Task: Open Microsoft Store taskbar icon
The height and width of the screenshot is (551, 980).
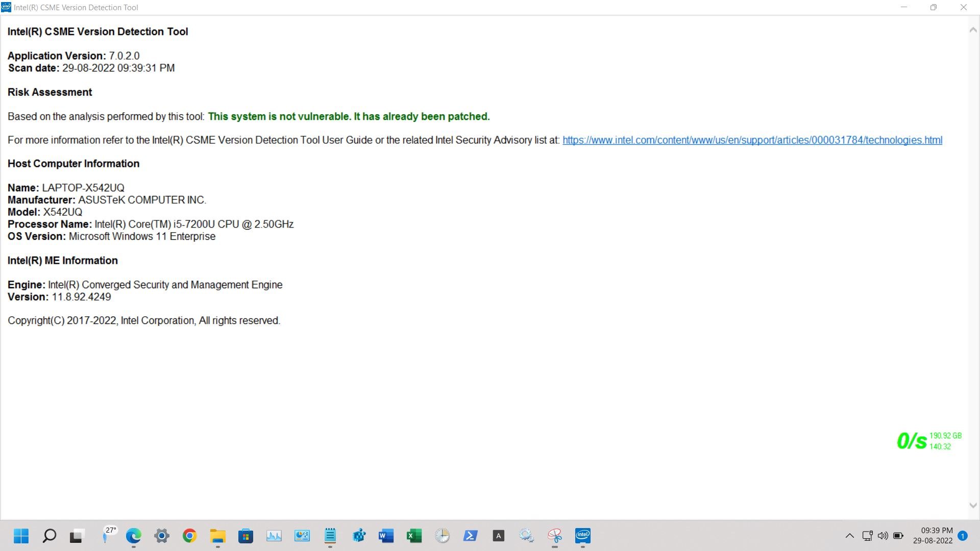Action: tap(246, 536)
